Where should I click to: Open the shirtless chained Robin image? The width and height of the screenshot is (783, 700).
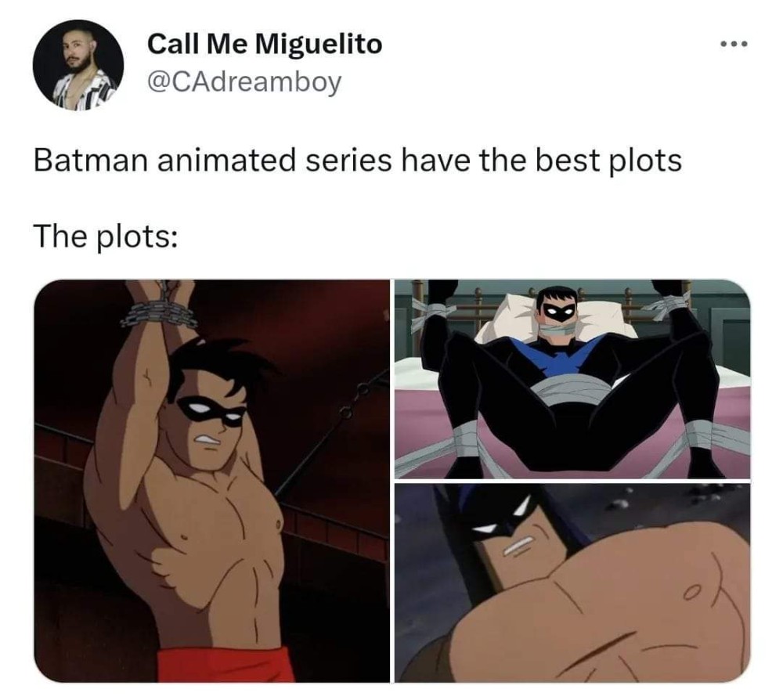point(211,480)
